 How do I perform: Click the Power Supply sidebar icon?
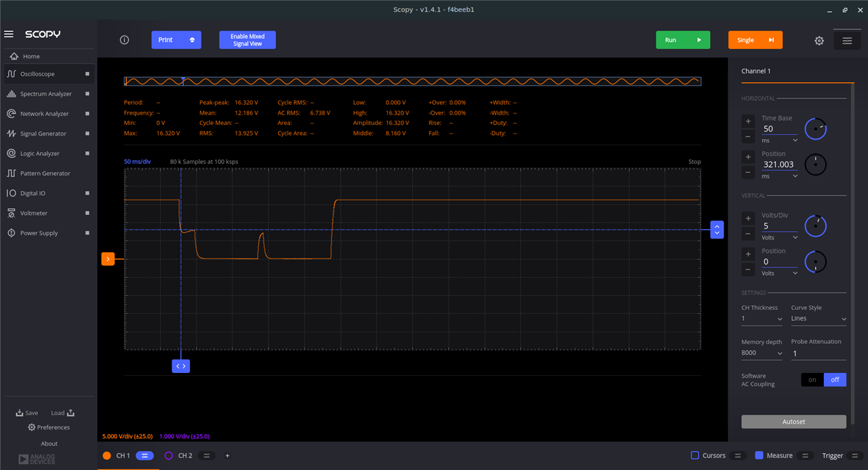12,233
